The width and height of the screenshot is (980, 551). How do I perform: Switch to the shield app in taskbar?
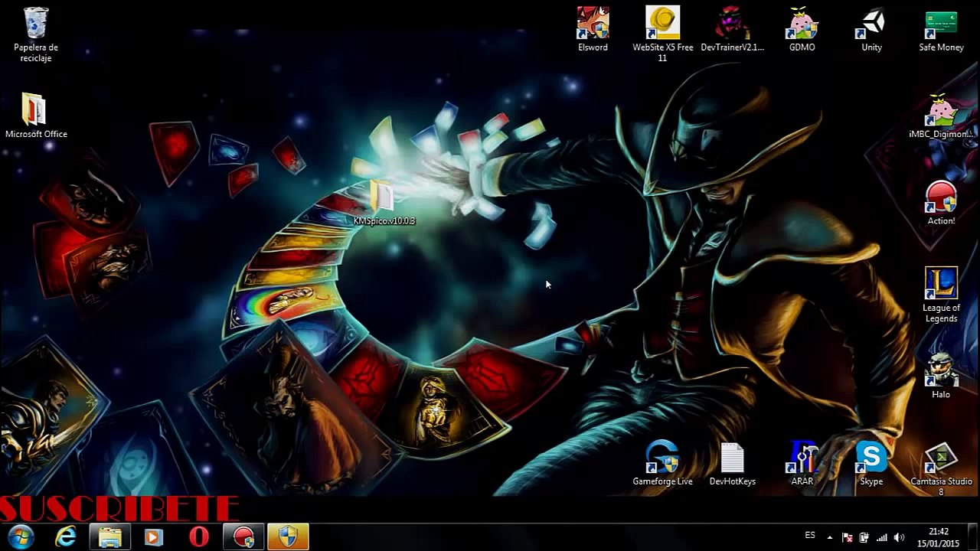pyautogui.click(x=288, y=537)
